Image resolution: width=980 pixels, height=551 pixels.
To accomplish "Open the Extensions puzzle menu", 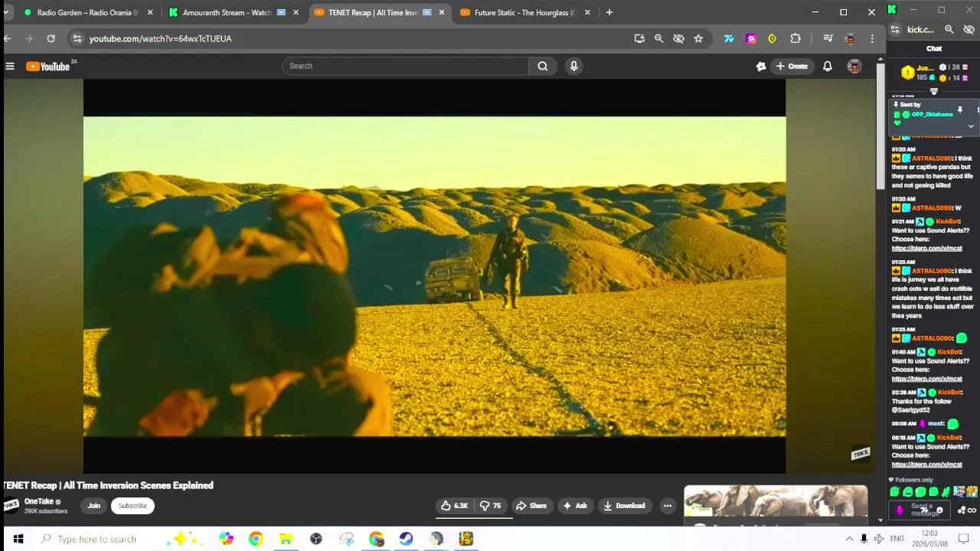I will click(795, 38).
